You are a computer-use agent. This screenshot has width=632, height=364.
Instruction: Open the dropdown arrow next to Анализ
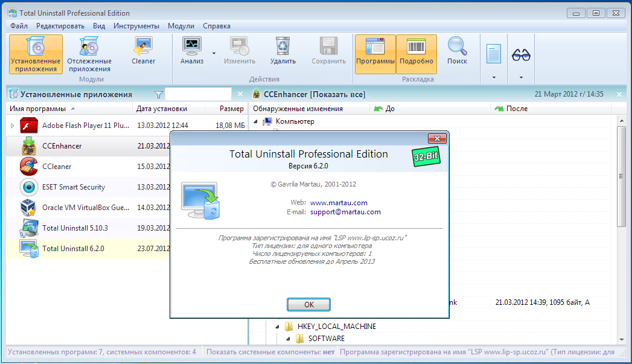pos(214,53)
